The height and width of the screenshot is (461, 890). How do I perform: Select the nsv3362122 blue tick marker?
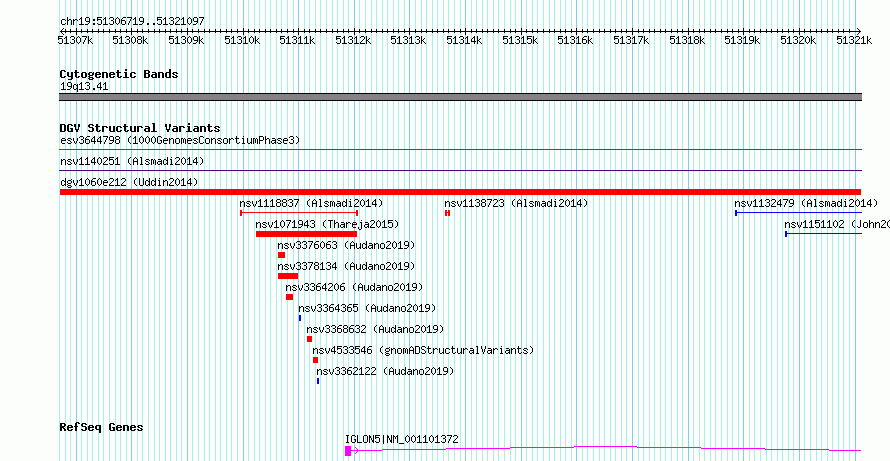pyautogui.click(x=318, y=381)
